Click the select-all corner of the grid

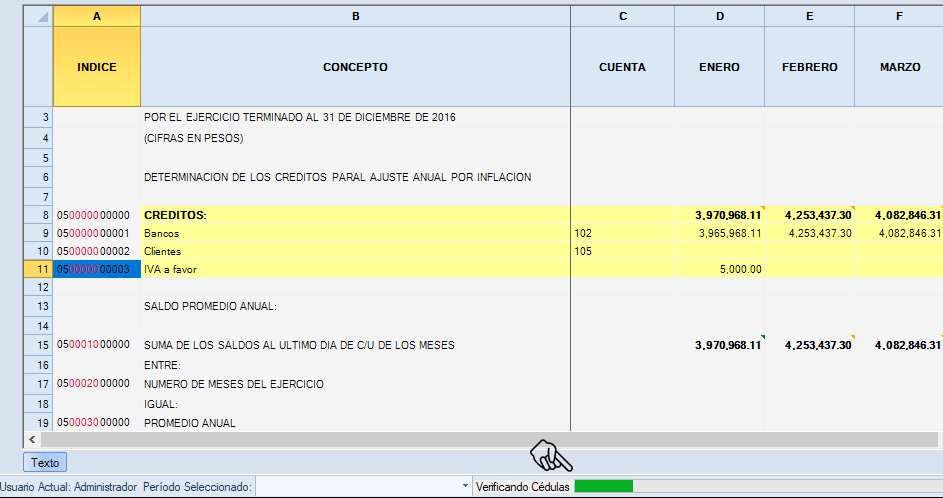37,16
